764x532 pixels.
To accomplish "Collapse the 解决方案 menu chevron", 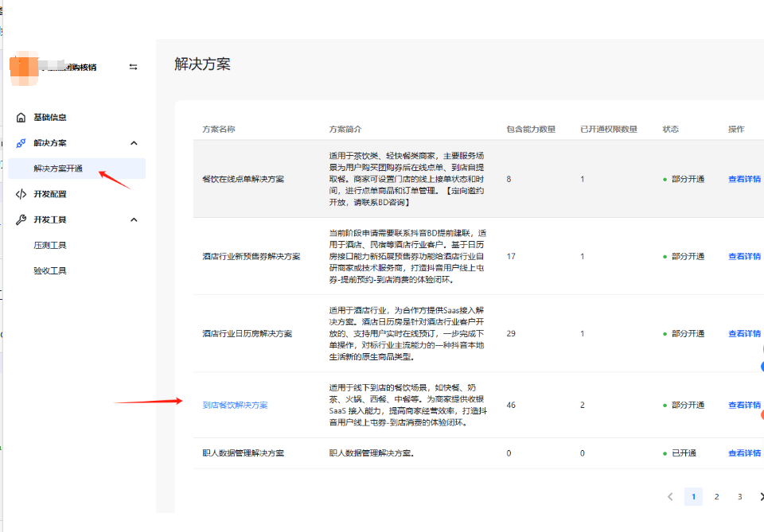I will pyautogui.click(x=134, y=143).
